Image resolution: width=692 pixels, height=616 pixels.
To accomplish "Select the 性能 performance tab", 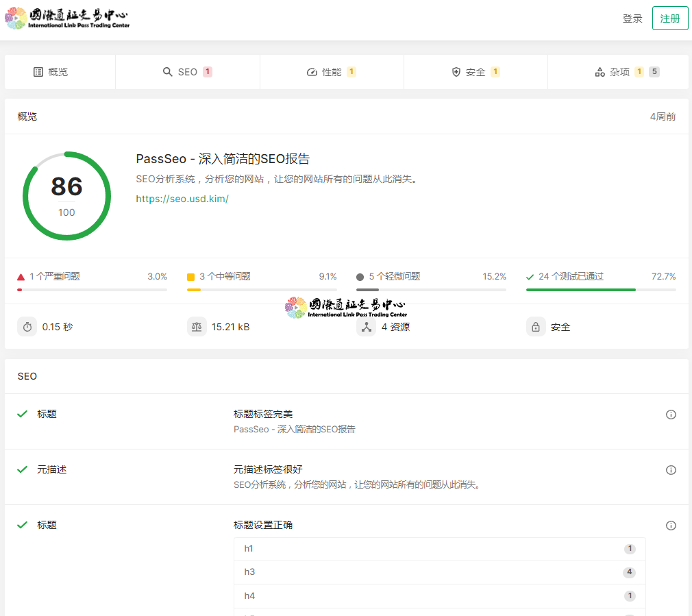I will 332,72.
